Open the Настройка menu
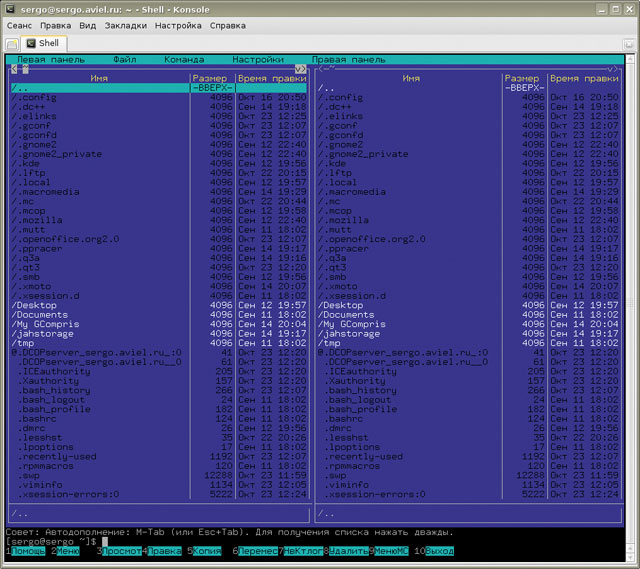Image resolution: width=640 pixels, height=569 pixels. (x=178, y=26)
